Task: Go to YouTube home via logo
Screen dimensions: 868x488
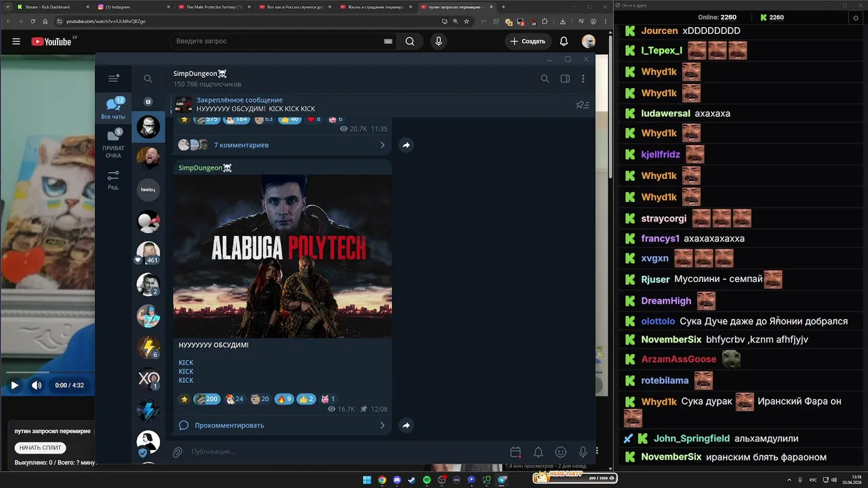Action: (52, 41)
